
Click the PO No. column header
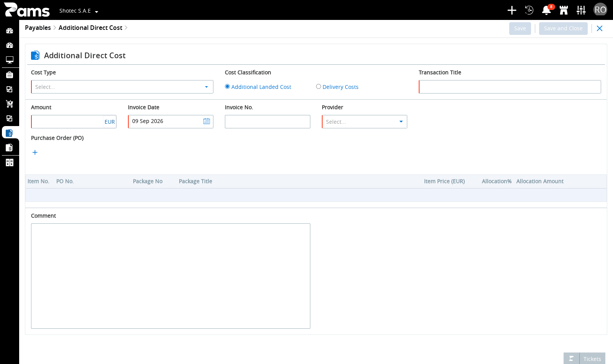(x=65, y=181)
